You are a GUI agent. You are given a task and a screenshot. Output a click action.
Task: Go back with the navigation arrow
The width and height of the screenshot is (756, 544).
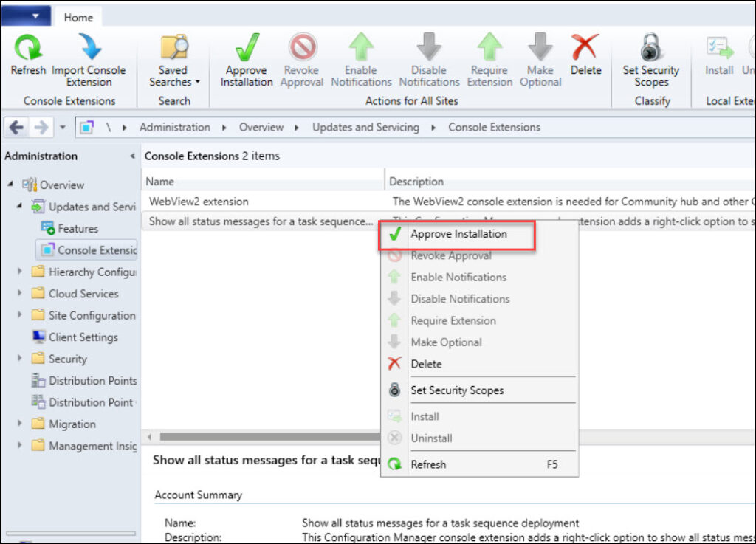coord(16,128)
